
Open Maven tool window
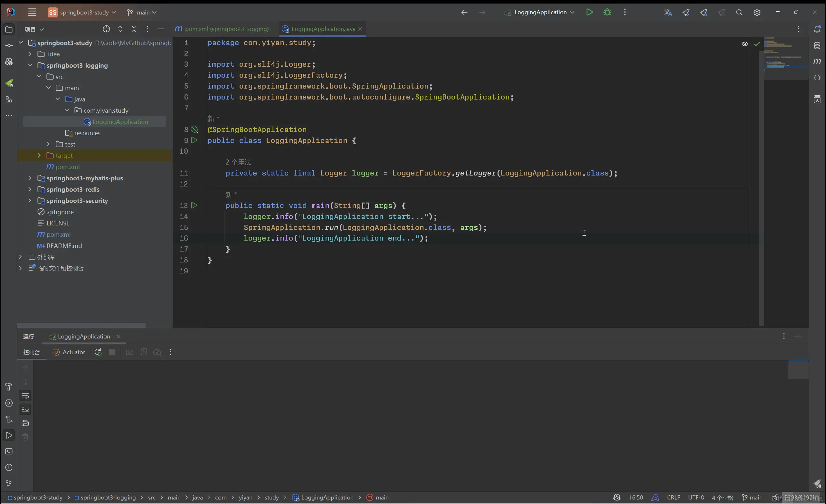coord(817,62)
